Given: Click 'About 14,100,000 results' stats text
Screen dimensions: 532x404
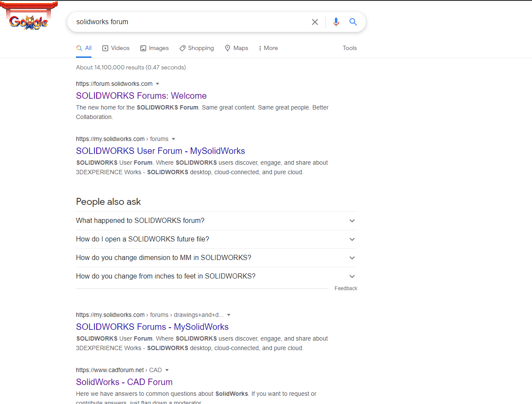Looking at the screenshot, I should click(131, 67).
